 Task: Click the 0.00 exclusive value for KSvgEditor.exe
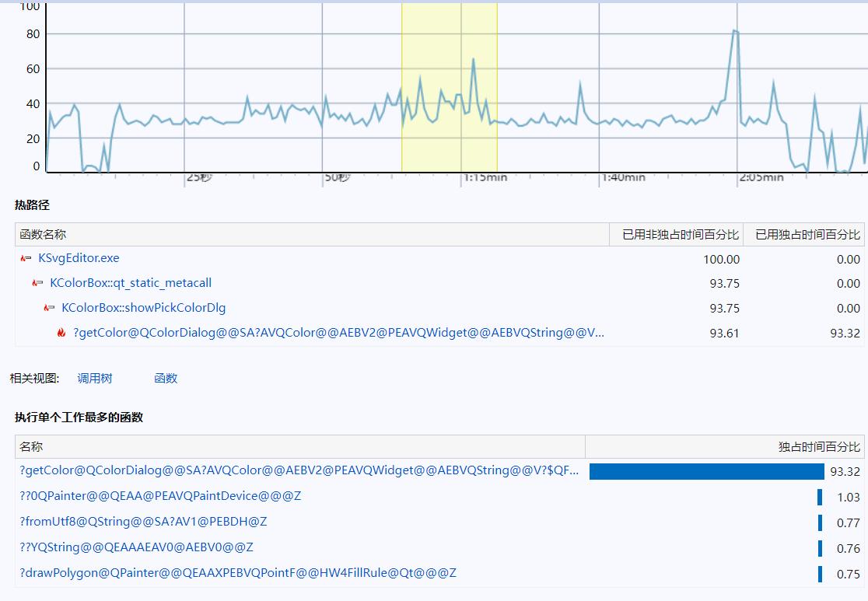848,260
